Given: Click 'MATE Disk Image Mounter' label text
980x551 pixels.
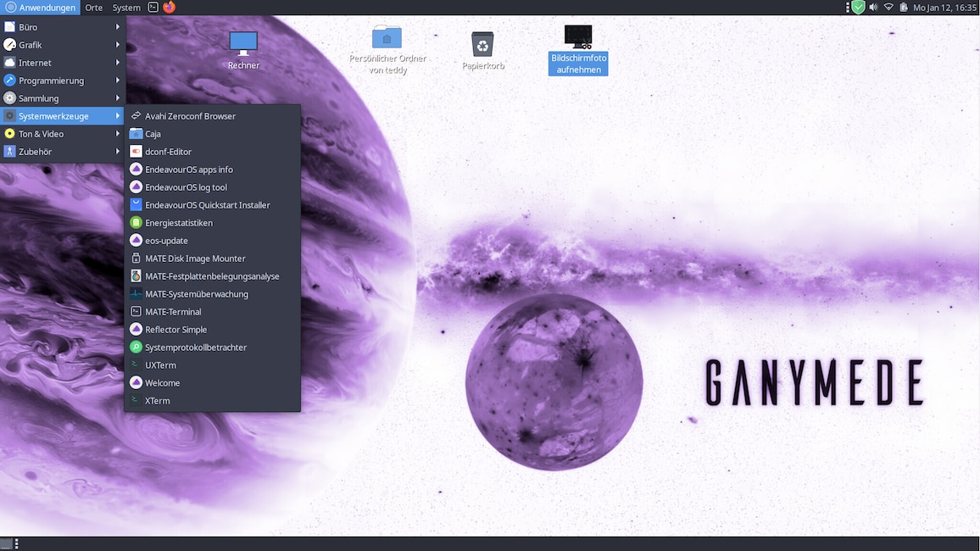Looking at the screenshot, I should (x=195, y=259).
